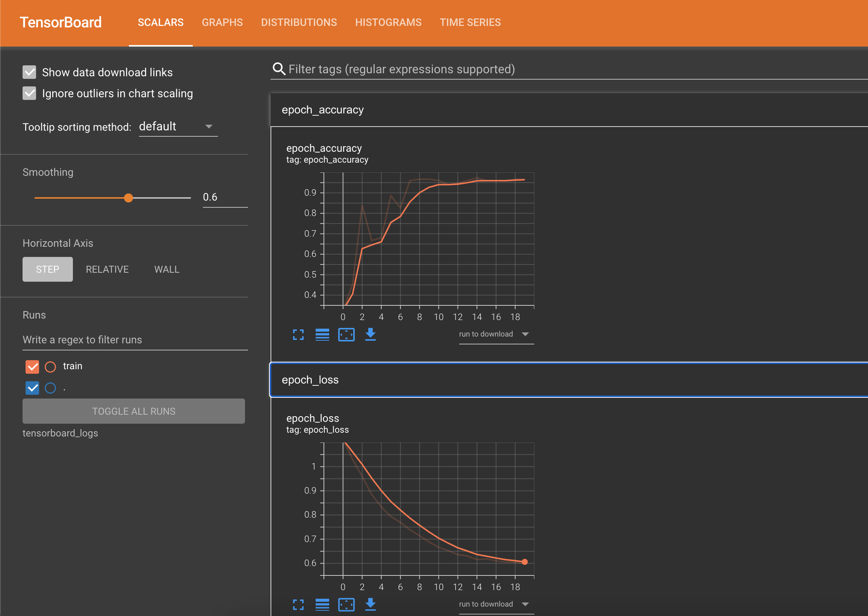The image size is (868, 616).
Task: Open run to download dropdown under epoch_accuracy
Action: pyautogui.click(x=496, y=334)
